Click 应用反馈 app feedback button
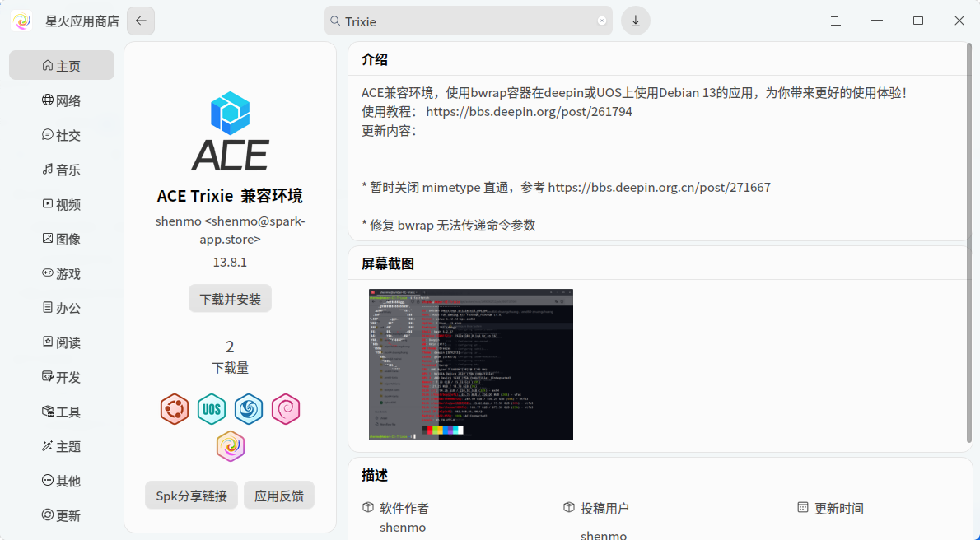980x540 pixels. point(278,496)
